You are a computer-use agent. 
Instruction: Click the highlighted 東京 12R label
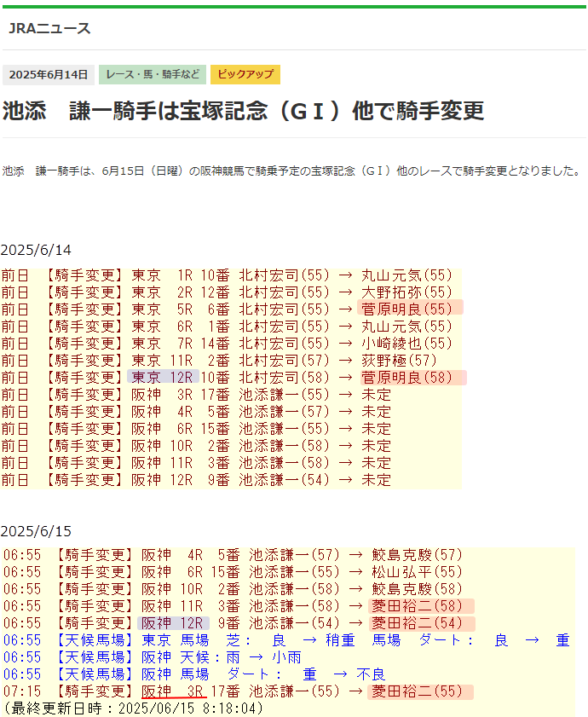(x=164, y=377)
